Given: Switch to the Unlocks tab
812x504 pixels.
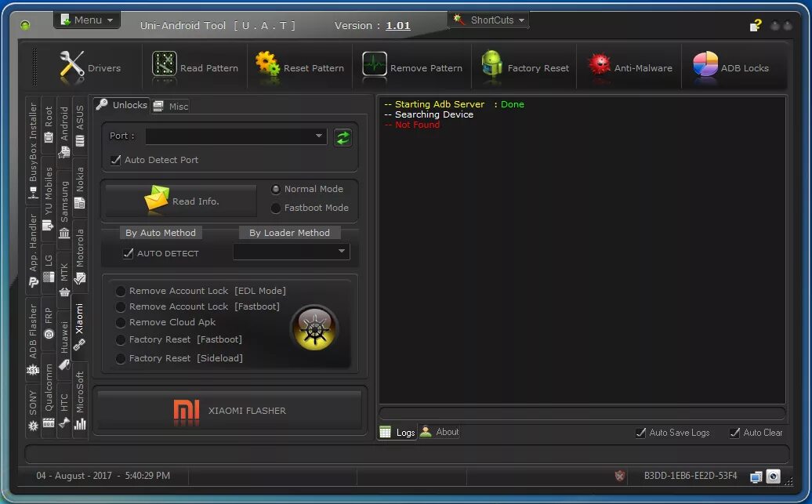Looking at the screenshot, I should tap(122, 105).
